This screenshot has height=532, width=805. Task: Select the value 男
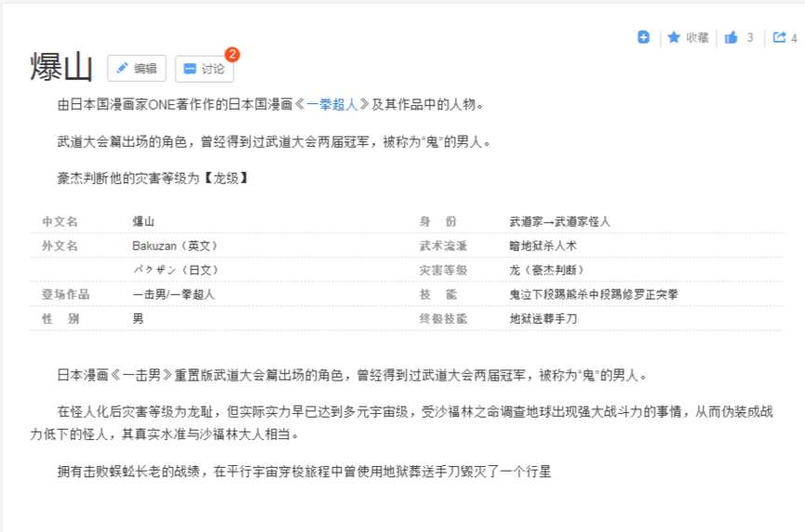point(138,319)
